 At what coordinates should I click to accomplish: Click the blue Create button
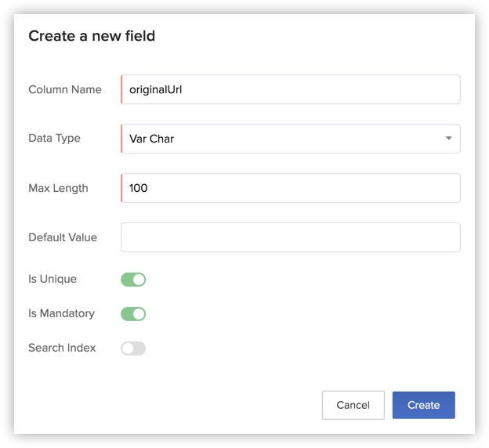[x=423, y=405]
